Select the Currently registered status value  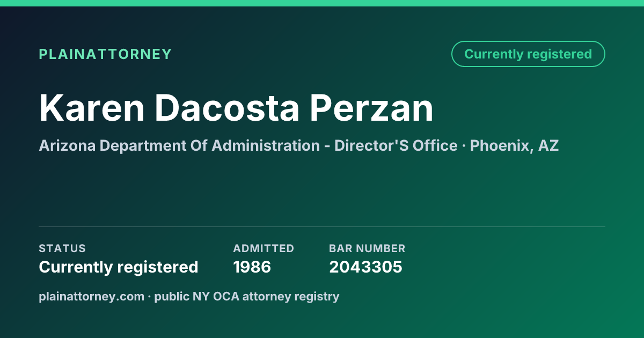119,267
